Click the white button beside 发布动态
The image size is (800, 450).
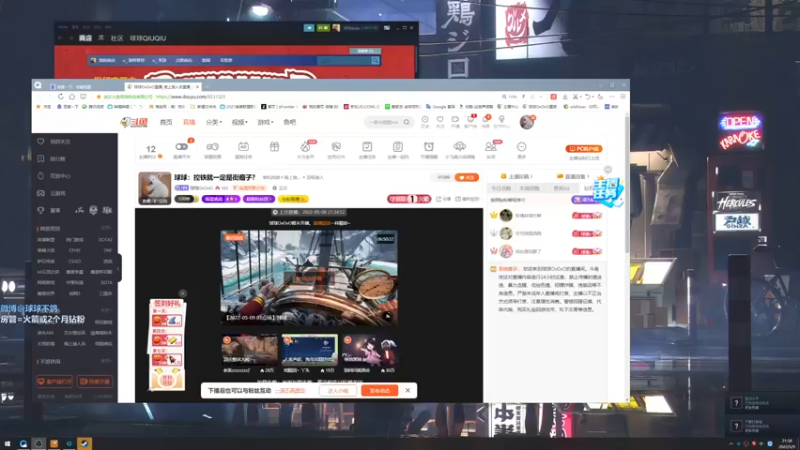[x=338, y=391]
